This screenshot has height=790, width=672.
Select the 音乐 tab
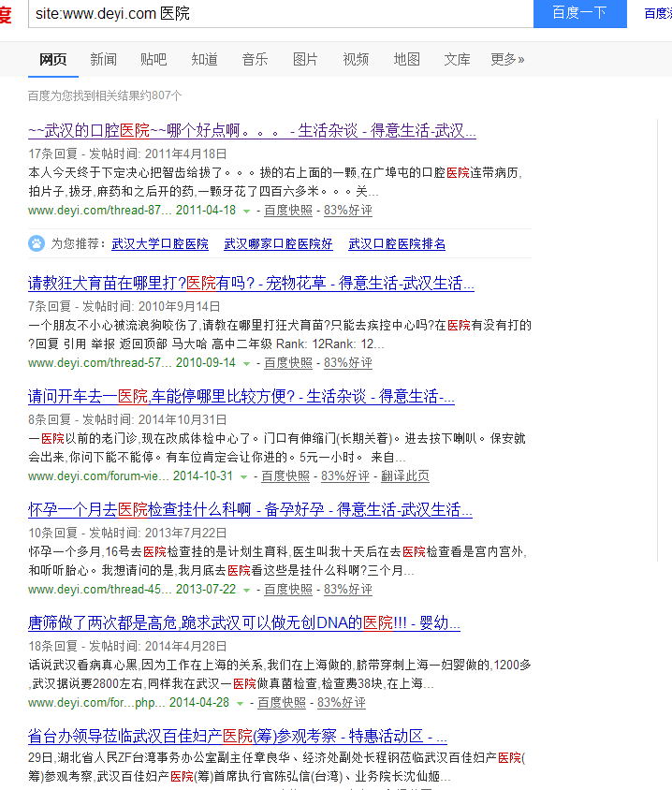pos(255,60)
